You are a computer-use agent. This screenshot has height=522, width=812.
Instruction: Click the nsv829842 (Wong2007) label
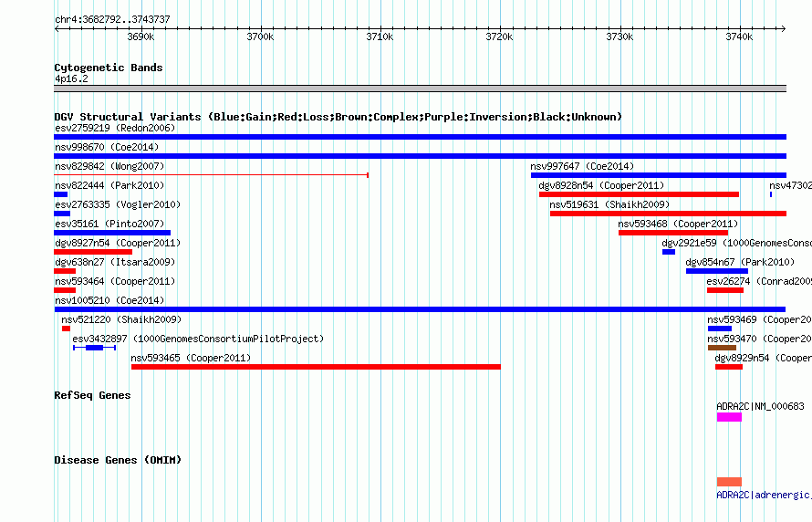click(109, 166)
